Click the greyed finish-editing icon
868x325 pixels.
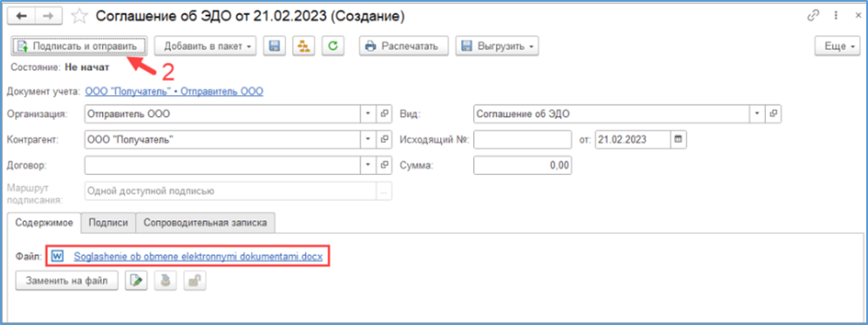pos(166,281)
